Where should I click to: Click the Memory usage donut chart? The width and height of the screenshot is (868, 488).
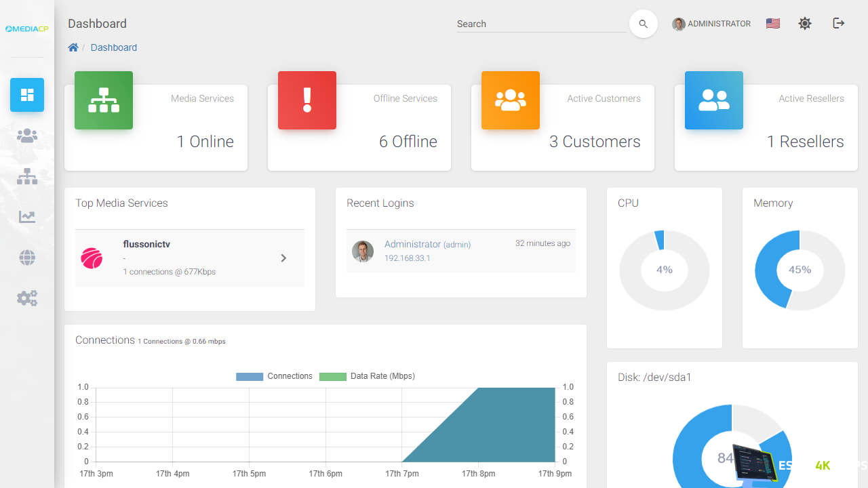pyautogui.click(x=800, y=270)
